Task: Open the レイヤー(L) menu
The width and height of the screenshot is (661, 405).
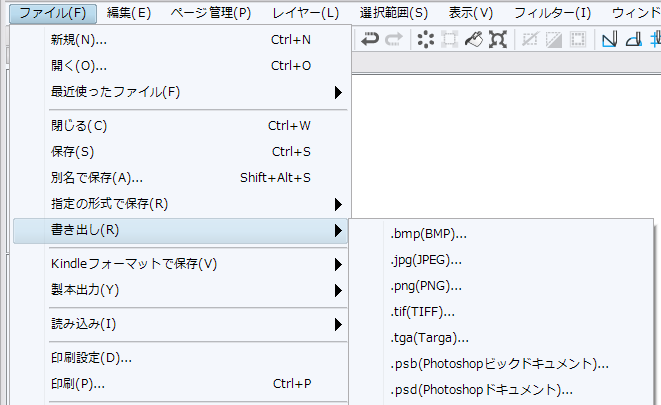Action: 305,13
